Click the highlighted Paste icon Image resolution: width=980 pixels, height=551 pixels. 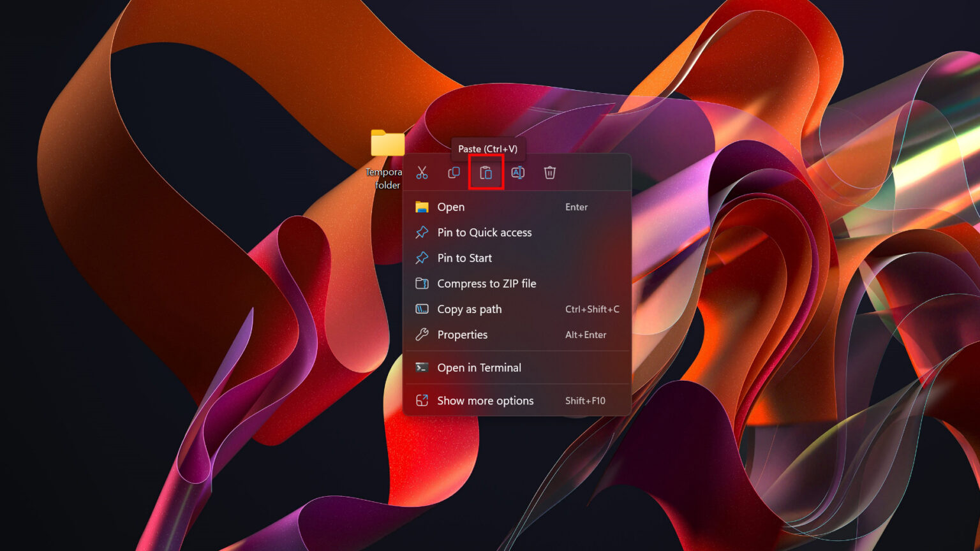tap(486, 172)
